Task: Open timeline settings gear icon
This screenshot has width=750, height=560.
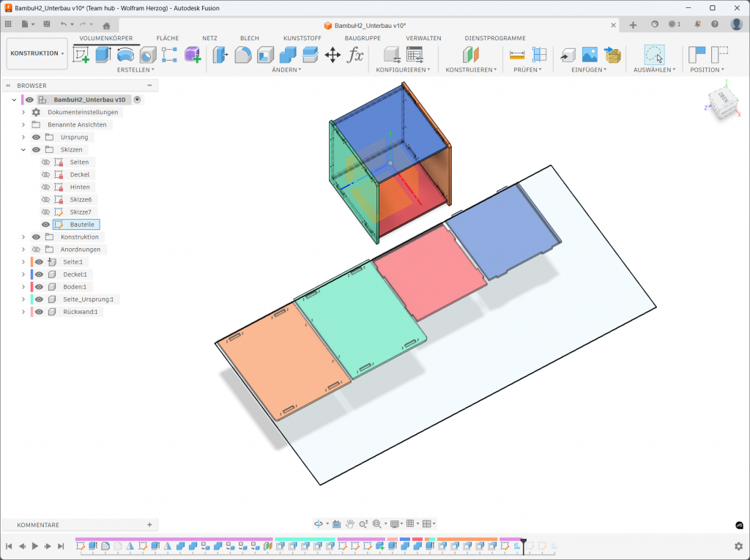Action: 738,546
